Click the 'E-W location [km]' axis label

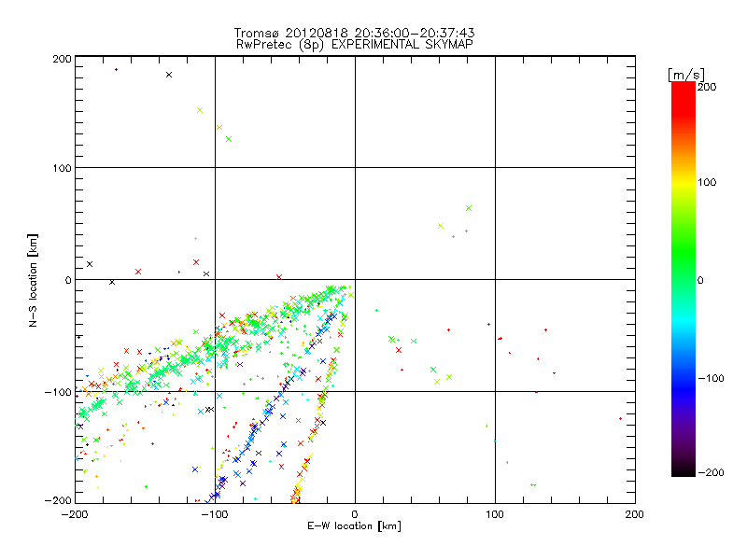354,526
